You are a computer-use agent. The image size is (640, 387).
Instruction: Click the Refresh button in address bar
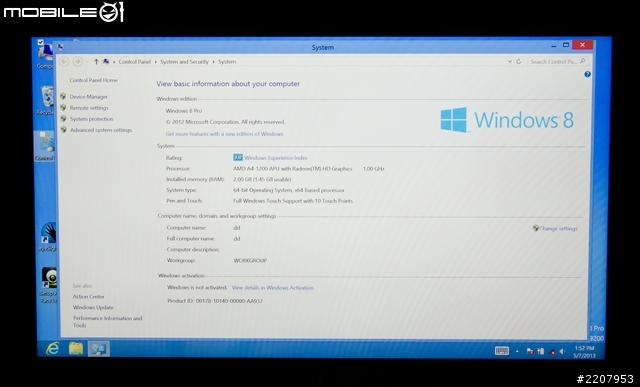coord(519,62)
